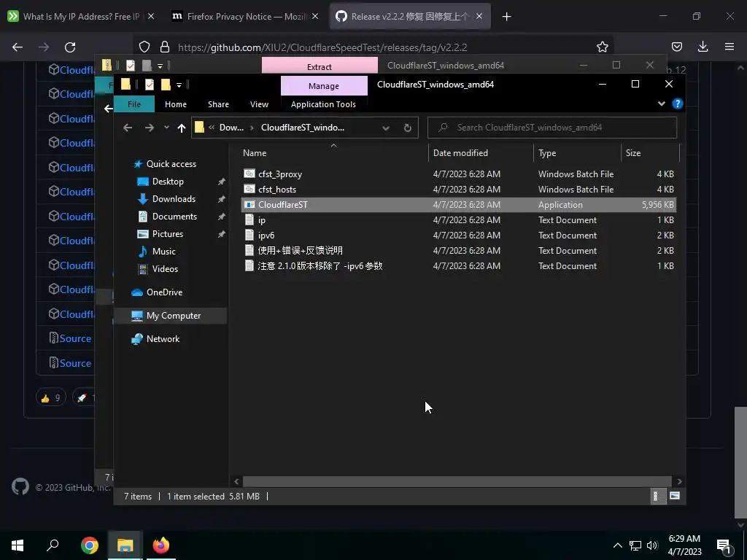This screenshot has width=747, height=560.
Task: Open Firefox from the taskbar
Action: click(x=161, y=545)
